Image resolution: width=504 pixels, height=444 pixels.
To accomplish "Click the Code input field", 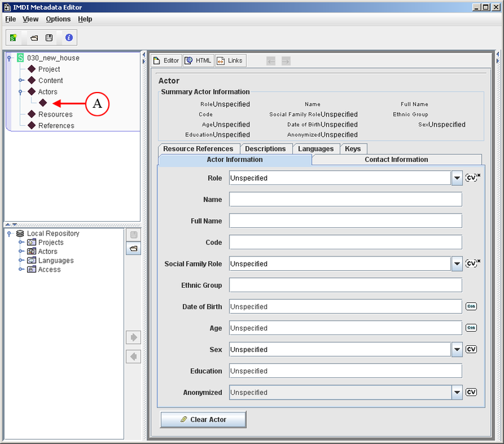I will pyautogui.click(x=346, y=242).
